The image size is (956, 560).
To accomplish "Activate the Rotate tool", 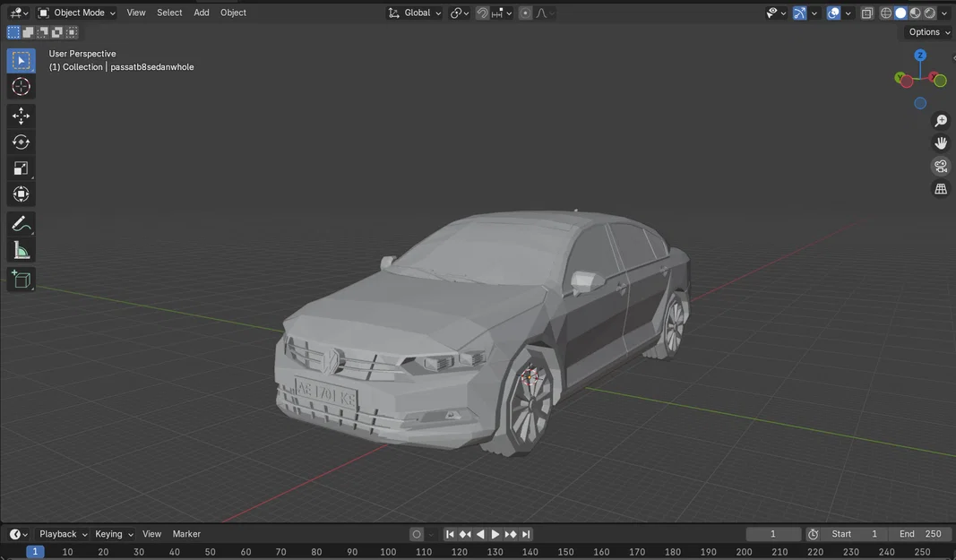I will coord(21,141).
